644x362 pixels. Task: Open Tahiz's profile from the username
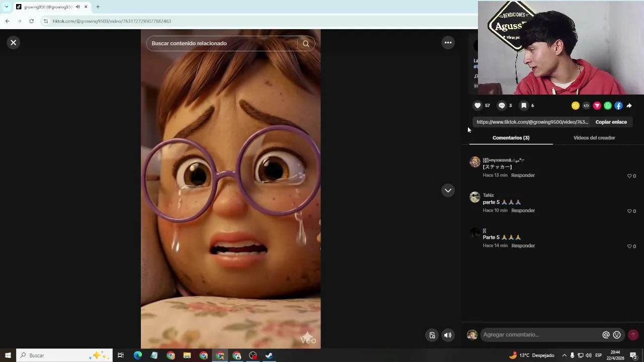pyautogui.click(x=488, y=195)
